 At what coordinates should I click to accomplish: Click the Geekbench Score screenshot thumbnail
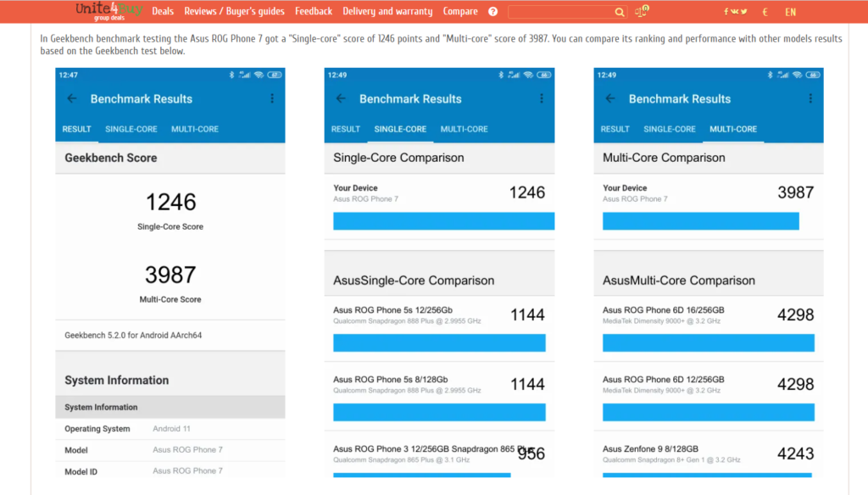coord(170,272)
